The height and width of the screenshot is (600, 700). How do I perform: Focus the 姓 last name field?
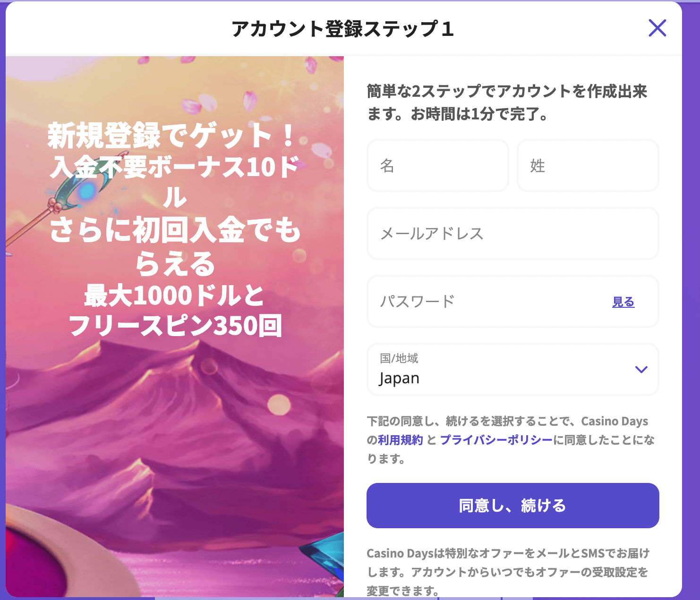click(588, 166)
